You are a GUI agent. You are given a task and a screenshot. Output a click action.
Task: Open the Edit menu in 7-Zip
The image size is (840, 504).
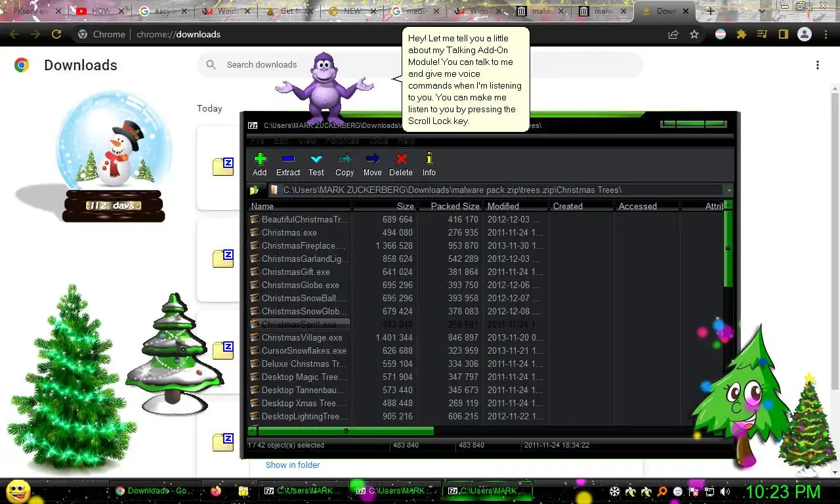coord(282,140)
